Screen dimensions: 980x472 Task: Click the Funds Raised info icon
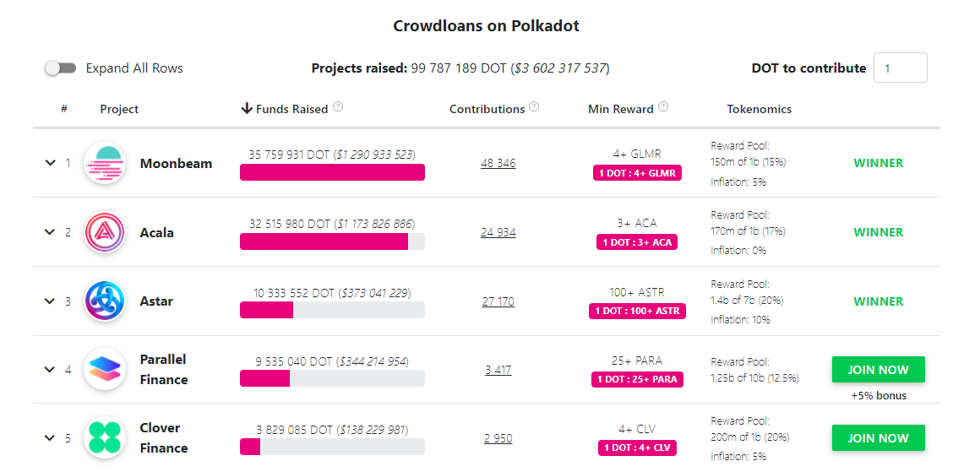pos(338,107)
